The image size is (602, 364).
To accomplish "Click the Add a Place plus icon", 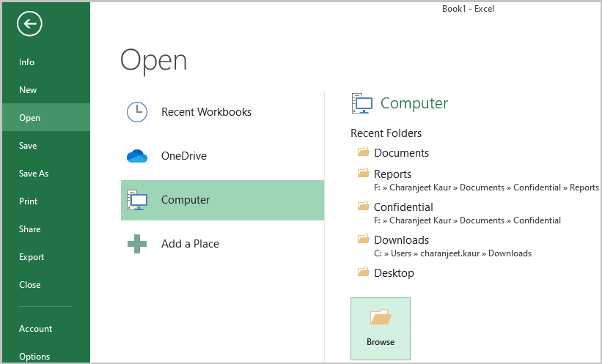I will (x=137, y=244).
